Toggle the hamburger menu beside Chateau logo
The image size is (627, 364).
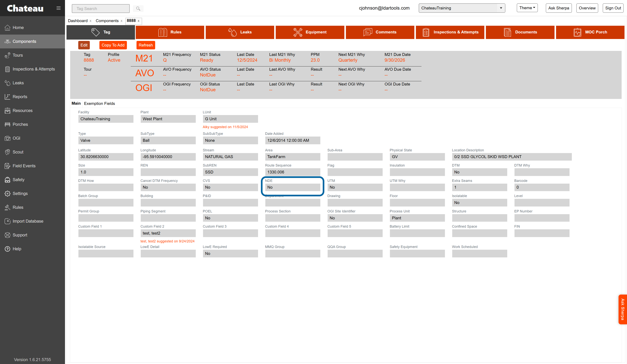tap(58, 8)
